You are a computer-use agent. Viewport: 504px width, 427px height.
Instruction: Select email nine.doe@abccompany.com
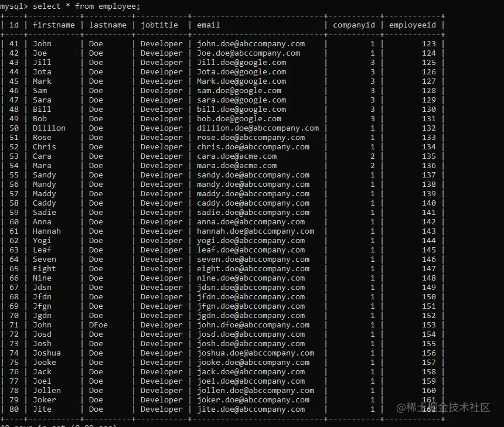(x=251, y=278)
